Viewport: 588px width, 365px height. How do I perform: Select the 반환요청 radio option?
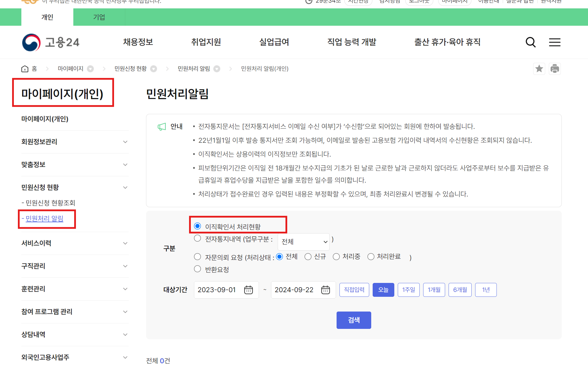tap(197, 269)
